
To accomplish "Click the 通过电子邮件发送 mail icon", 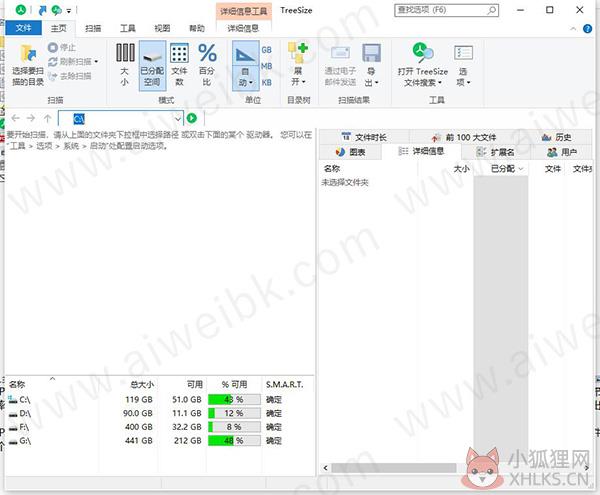I will click(340, 53).
